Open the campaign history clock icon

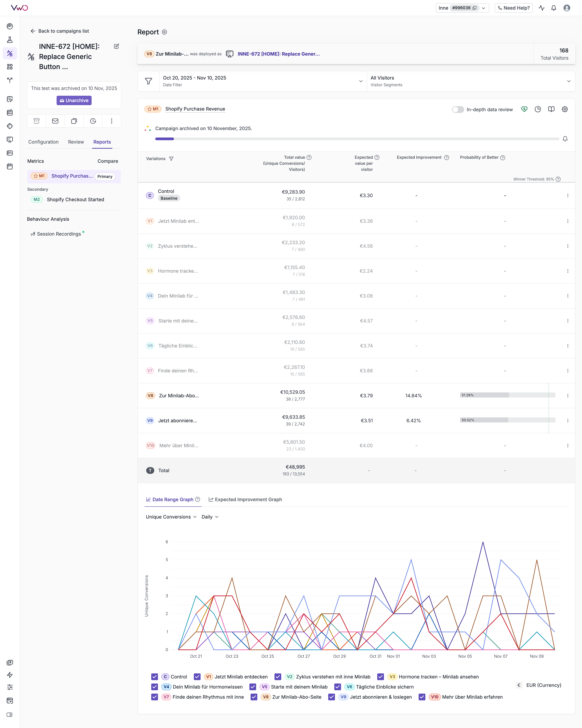click(x=93, y=121)
